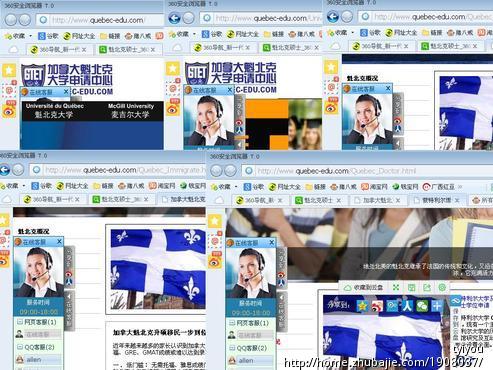Click forward arrow in bottom-right Quebec_Doctor window
This screenshot has width=493, height=370.
(x=230, y=171)
